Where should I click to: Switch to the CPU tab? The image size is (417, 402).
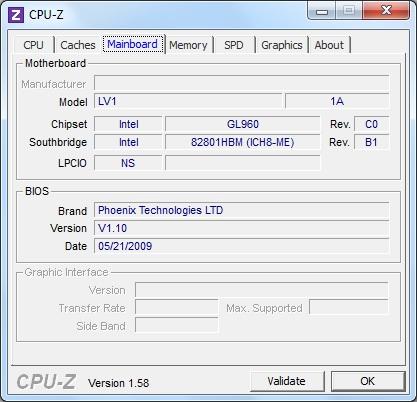pos(33,45)
